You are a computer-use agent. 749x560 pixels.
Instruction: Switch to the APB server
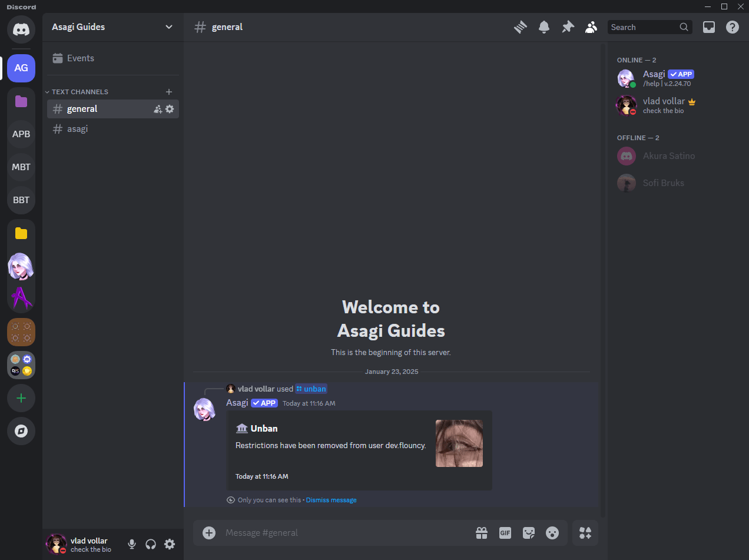[x=21, y=134]
